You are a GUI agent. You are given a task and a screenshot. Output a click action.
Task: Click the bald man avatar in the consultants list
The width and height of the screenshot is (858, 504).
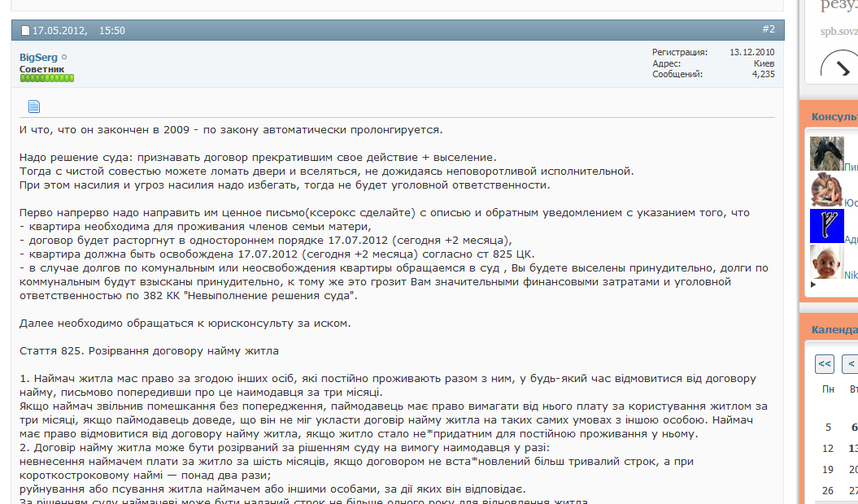826,262
